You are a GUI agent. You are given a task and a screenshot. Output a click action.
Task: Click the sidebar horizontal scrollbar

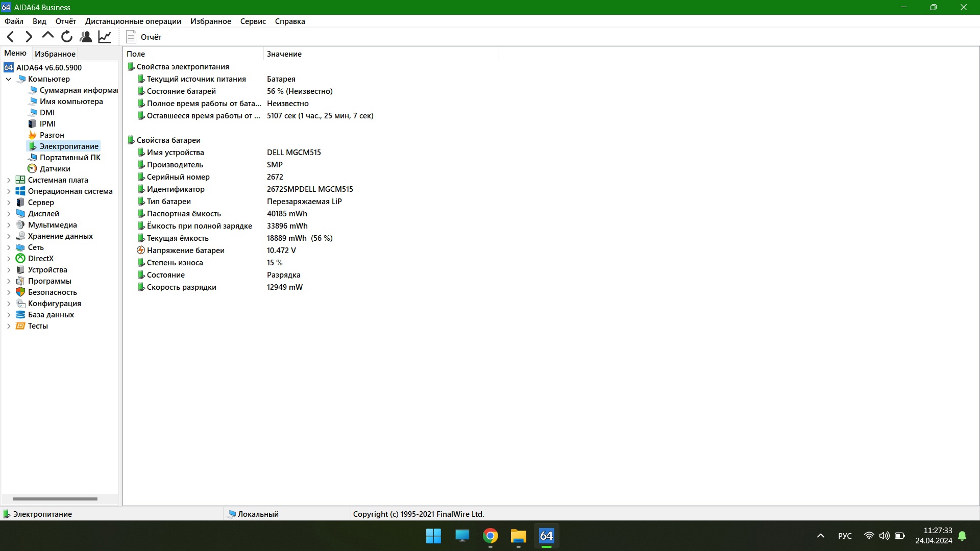click(x=55, y=499)
